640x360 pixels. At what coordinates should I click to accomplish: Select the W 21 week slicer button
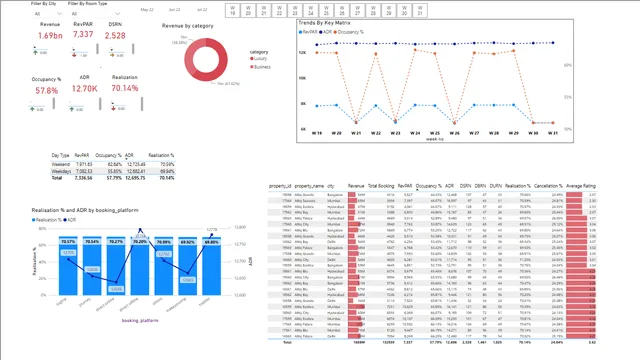[264, 11]
